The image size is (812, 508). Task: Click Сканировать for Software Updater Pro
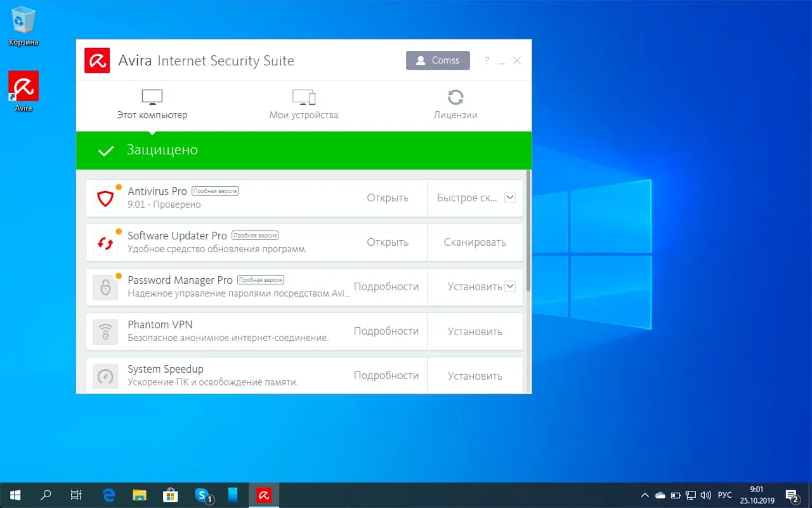[x=475, y=243]
